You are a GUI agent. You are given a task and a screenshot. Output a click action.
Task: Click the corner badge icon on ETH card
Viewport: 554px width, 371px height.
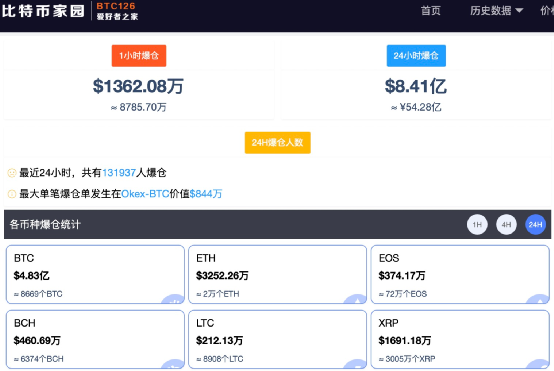[356, 299]
